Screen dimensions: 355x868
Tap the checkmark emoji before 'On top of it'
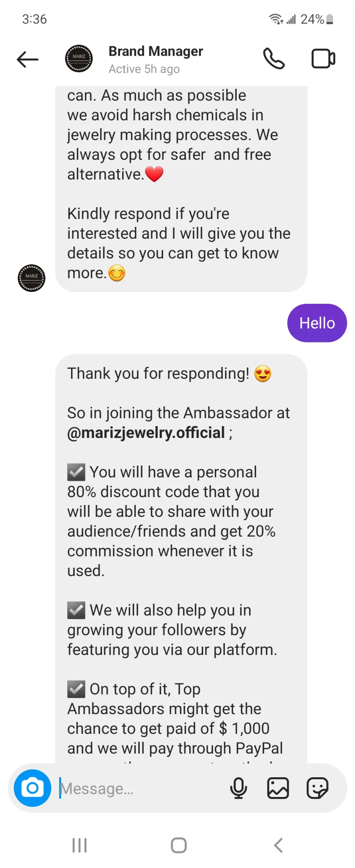(x=76, y=689)
